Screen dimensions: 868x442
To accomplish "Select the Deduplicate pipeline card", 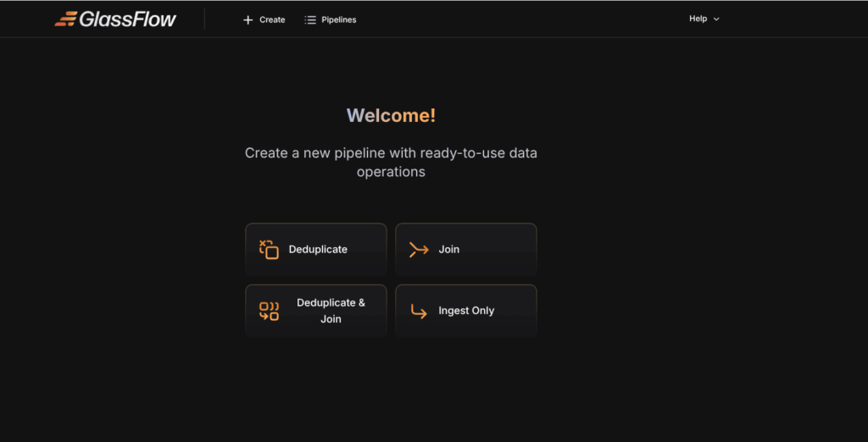I will [317, 249].
